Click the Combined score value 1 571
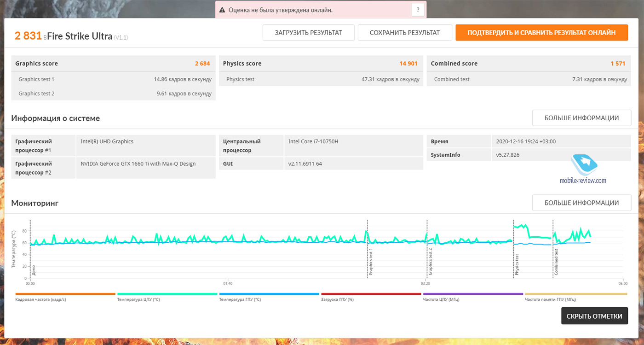Screen dimensions: 644x345 [617, 64]
